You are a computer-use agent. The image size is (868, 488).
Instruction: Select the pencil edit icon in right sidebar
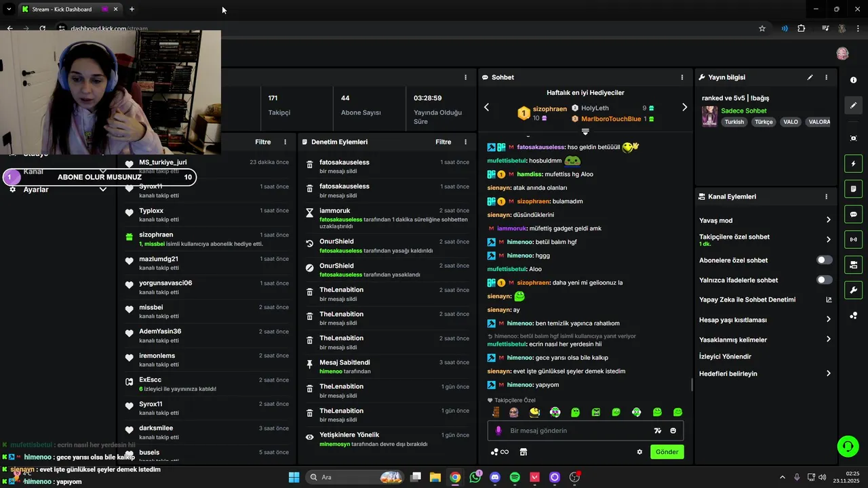click(x=853, y=106)
